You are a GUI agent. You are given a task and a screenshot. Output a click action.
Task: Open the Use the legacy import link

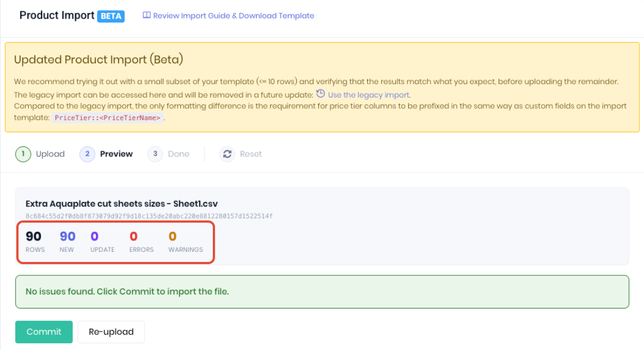pos(369,95)
